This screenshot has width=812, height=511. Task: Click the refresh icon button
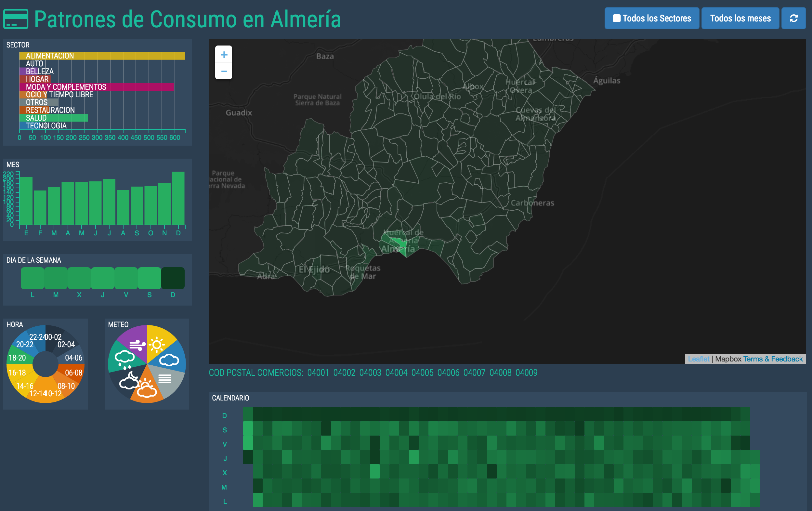point(793,18)
